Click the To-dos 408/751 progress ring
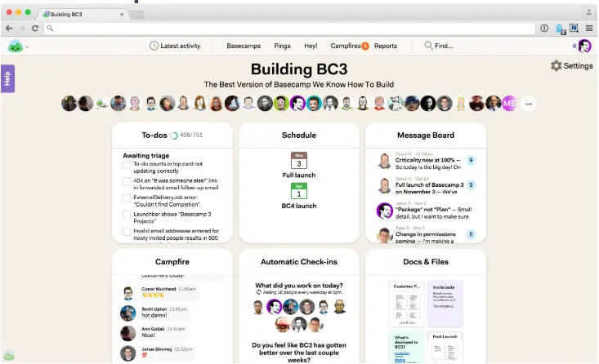Screen dimensions: 599x364 click(174, 135)
